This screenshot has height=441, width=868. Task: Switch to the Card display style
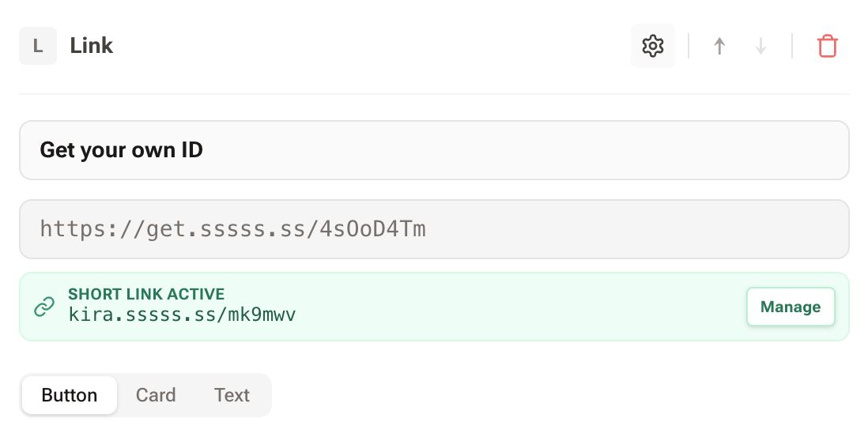pos(156,395)
